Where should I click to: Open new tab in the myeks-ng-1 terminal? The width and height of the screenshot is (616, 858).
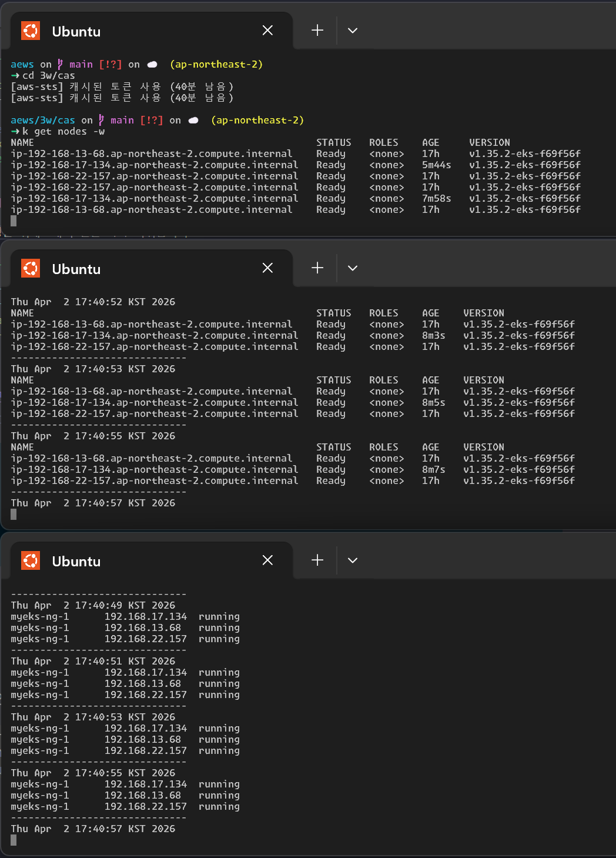317,560
